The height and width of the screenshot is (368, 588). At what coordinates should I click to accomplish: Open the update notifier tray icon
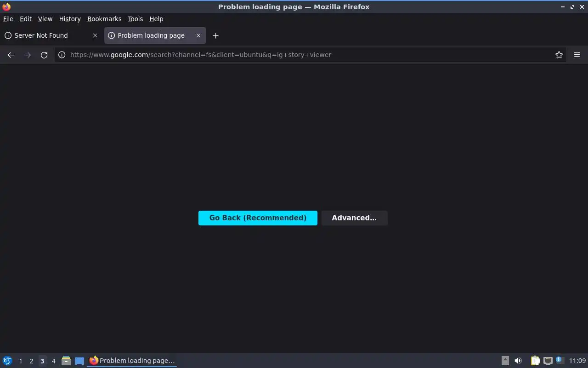pyautogui.click(x=560, y=360)
